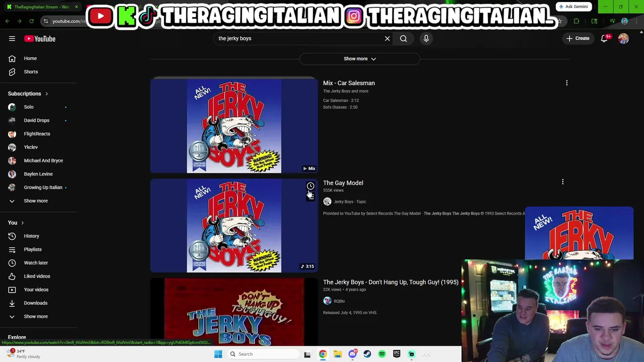Screen dimensions: 644x362
Task: Click the Jerky Boys - Topic channel name
Action: coord(350,202)
